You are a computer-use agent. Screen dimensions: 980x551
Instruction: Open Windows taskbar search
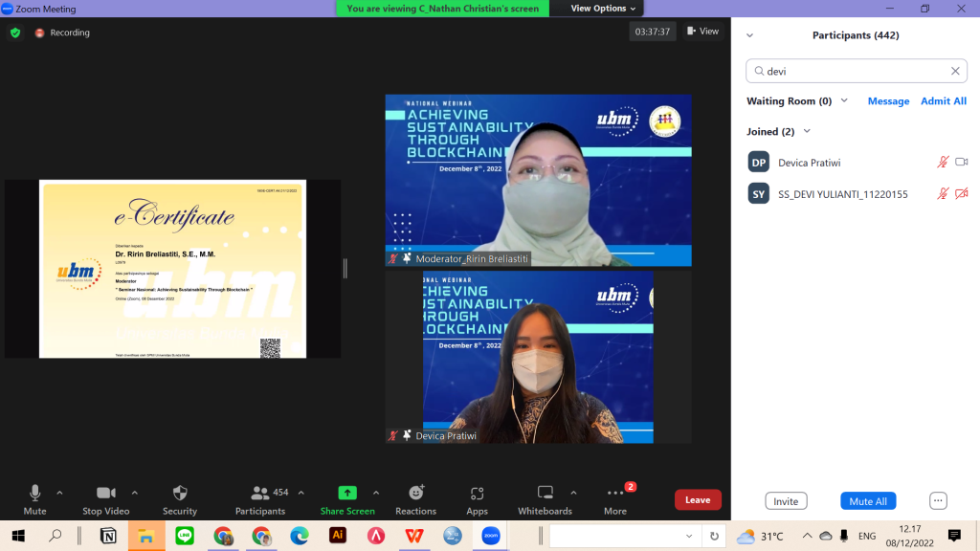tap(56, 536)
